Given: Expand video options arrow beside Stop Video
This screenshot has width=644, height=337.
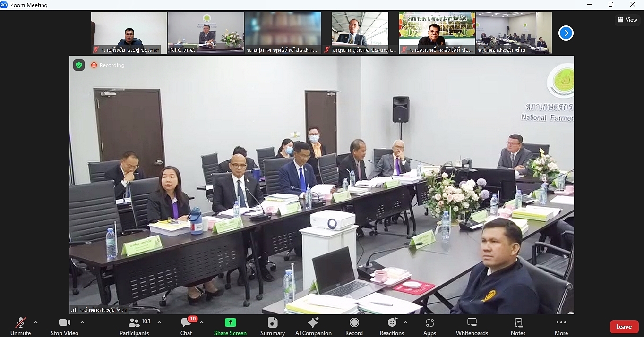Looking at the screenshot, I should [82, 322].
